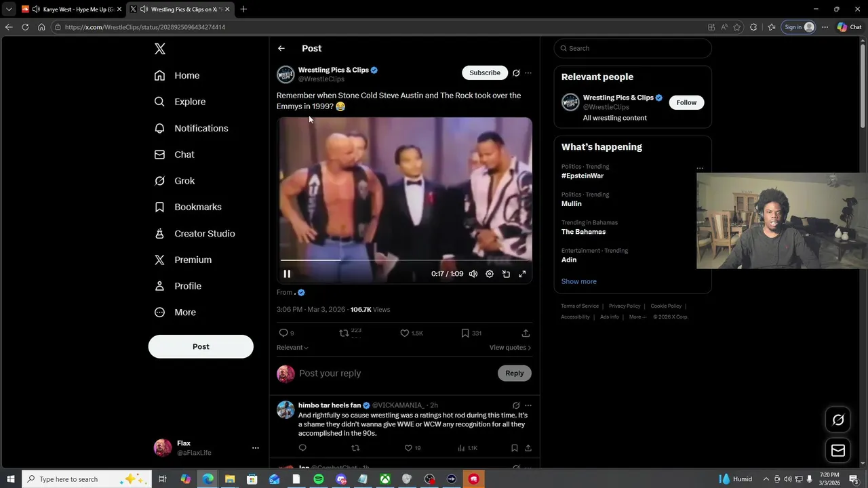The height and width of the screenshot is (488, 868).
Task: Open Notifications in the sidebar
Action: coord(191,128)
